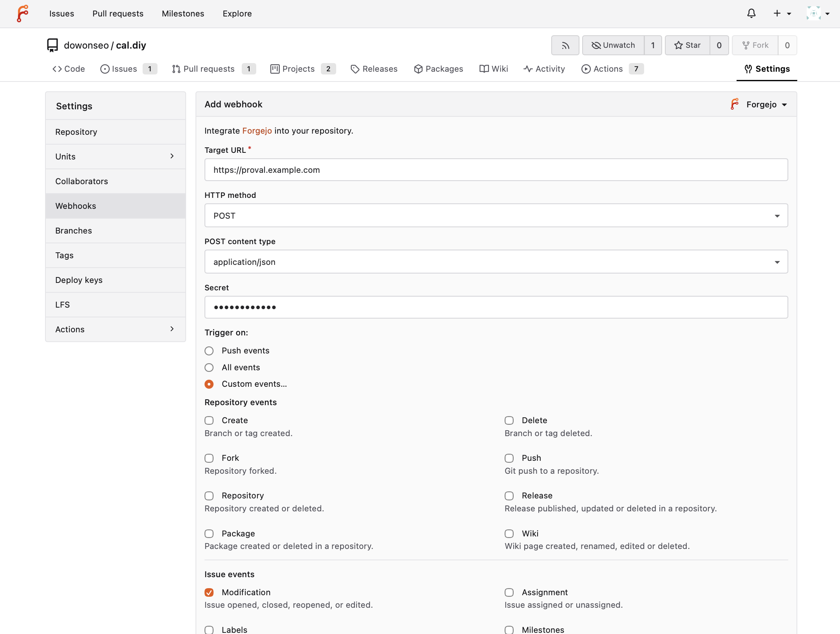Open Repository in the settings sidebar
This screenshot has width=840, height=634.
coord(116,132)
